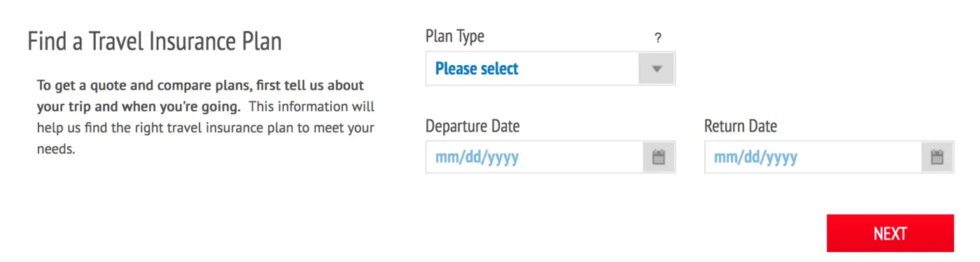Expand the Plan Type dropdown arrow
The width and height of the screenshot is (980, 262).
coord(657,69)
